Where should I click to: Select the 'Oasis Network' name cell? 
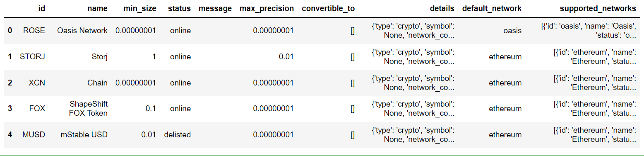(82, 30)
